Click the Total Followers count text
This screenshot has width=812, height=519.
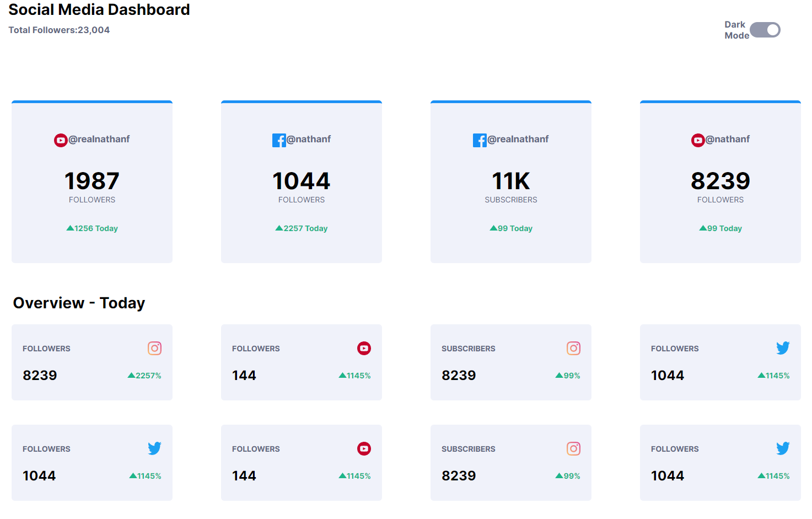59,30
